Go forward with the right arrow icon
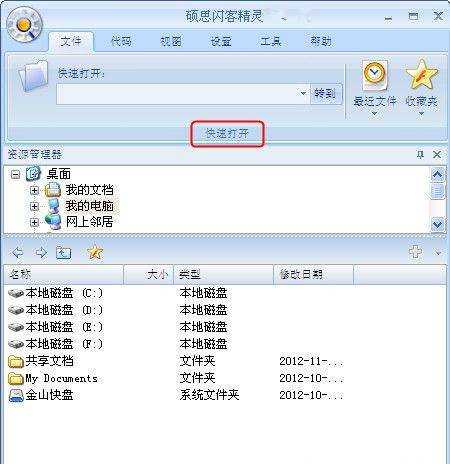This screenshot has width=450, height=464. [x=41, y=253]
